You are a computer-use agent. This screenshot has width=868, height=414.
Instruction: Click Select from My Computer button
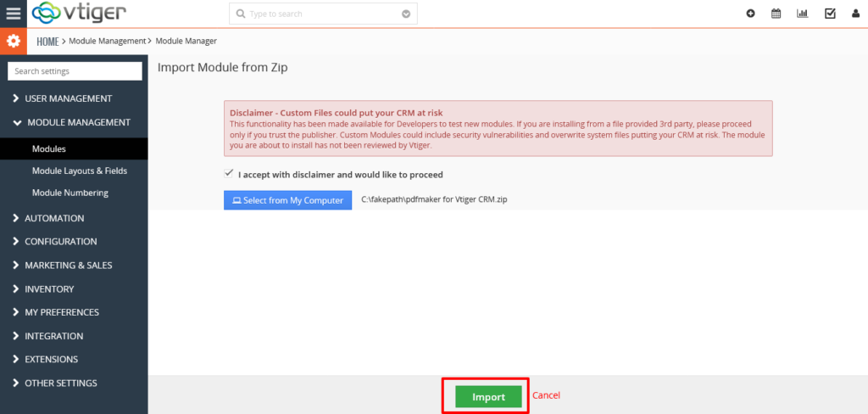click(x=288, y=200)
